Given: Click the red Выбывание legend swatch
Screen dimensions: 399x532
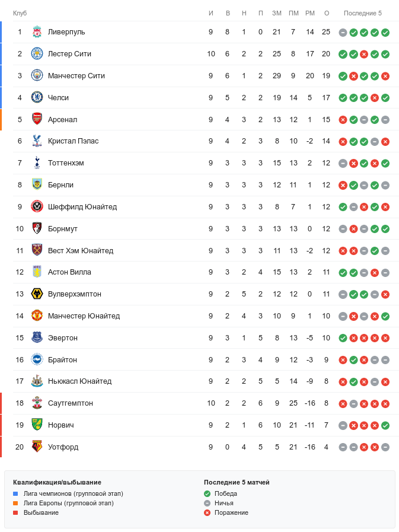Looking at the screenshot, I should click(x=15, y=512).
